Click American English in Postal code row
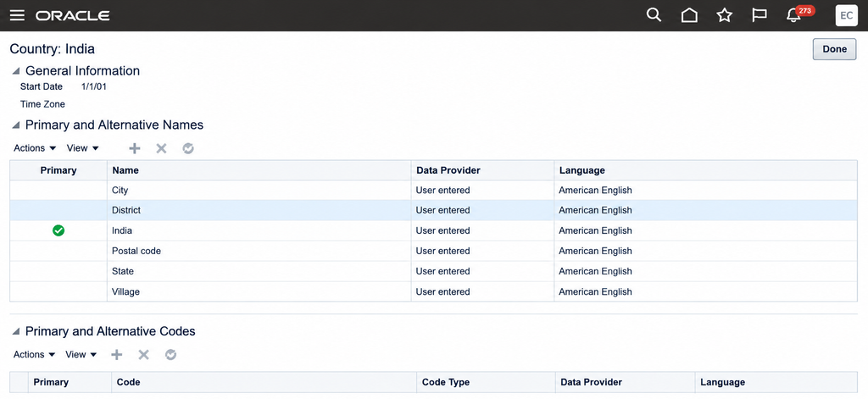Image resolution: width=868 pixels, height=399 pixels. coord(595,252)
